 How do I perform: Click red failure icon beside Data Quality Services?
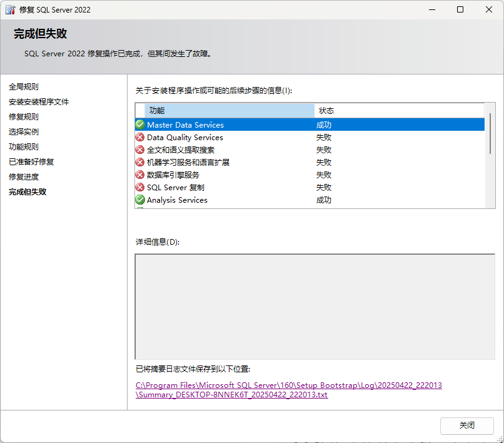click(x=140, y=138)
